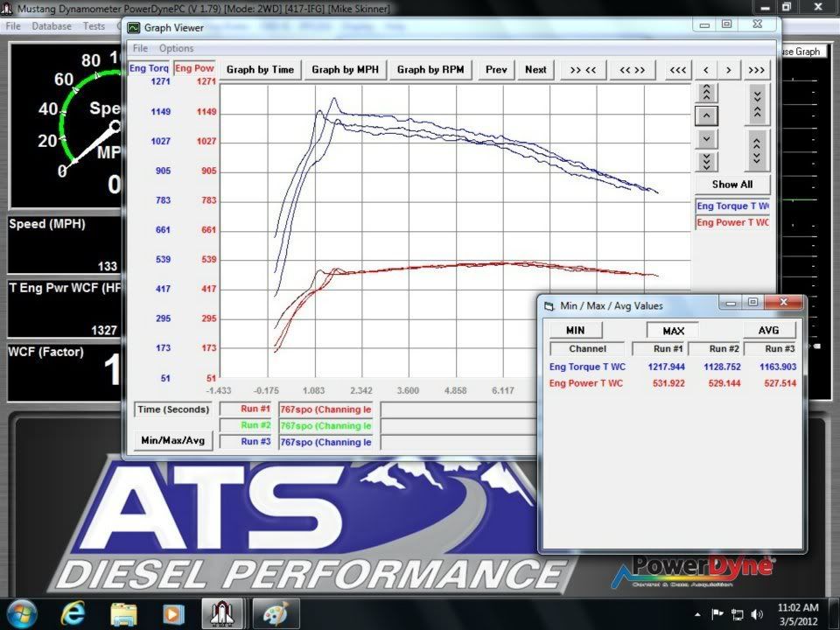Screen dimensions: 840x630
Task: Click the torque value '1128.752'
Action: 722,367
